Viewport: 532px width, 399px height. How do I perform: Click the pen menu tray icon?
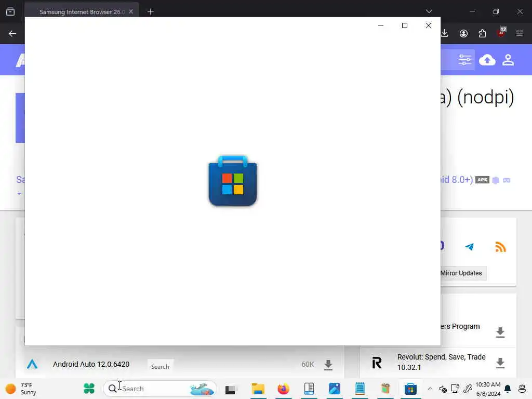tap(468, 389)
